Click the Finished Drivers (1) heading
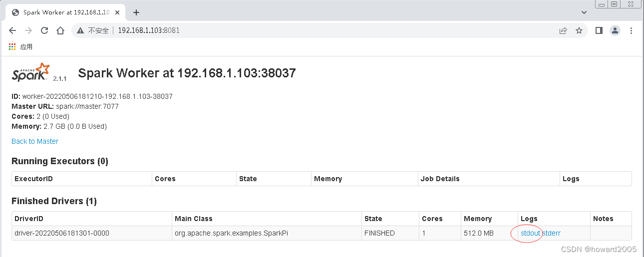This screenshot has height=257, width=644. 54,201
